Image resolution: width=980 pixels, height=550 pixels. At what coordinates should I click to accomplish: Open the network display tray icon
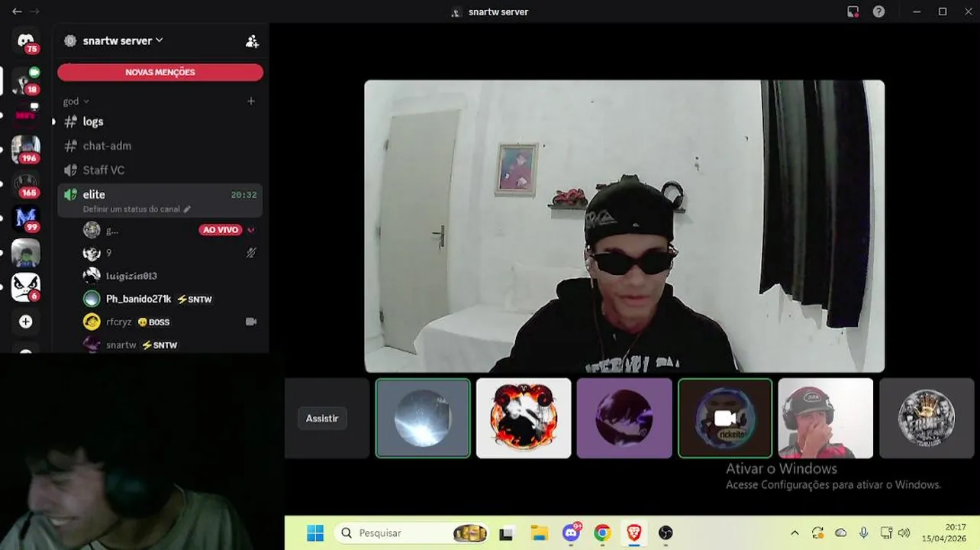click(886, 533)
